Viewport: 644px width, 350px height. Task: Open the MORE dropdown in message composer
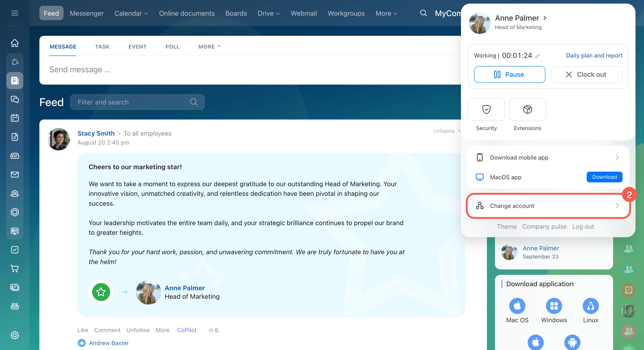click(209, 47)
